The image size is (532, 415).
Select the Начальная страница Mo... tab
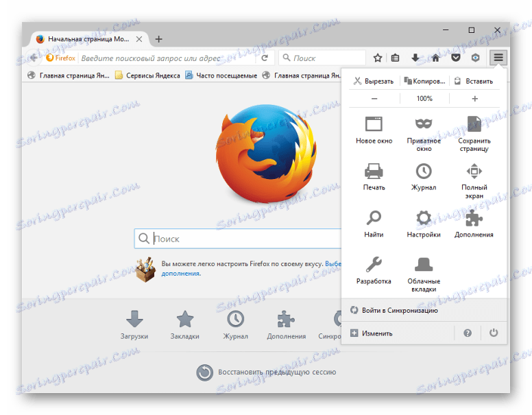click(88, 39)
